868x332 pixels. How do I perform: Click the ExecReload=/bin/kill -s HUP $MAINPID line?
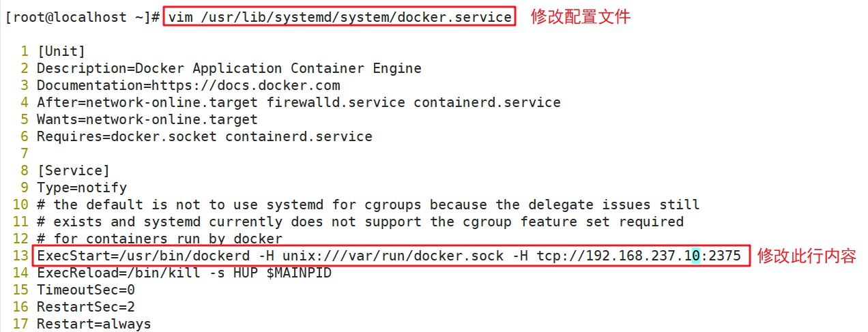tap(184, 273)
